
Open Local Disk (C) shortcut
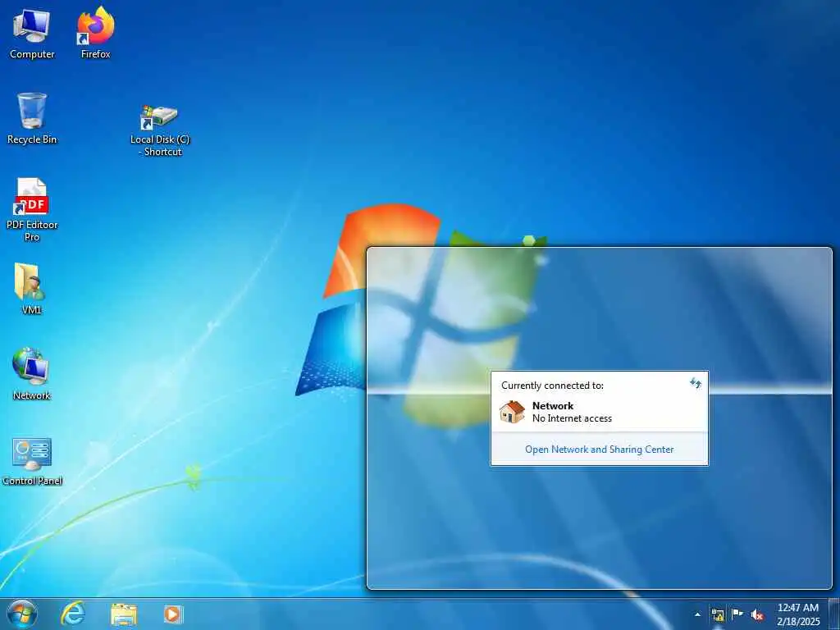tap(160, 130)
